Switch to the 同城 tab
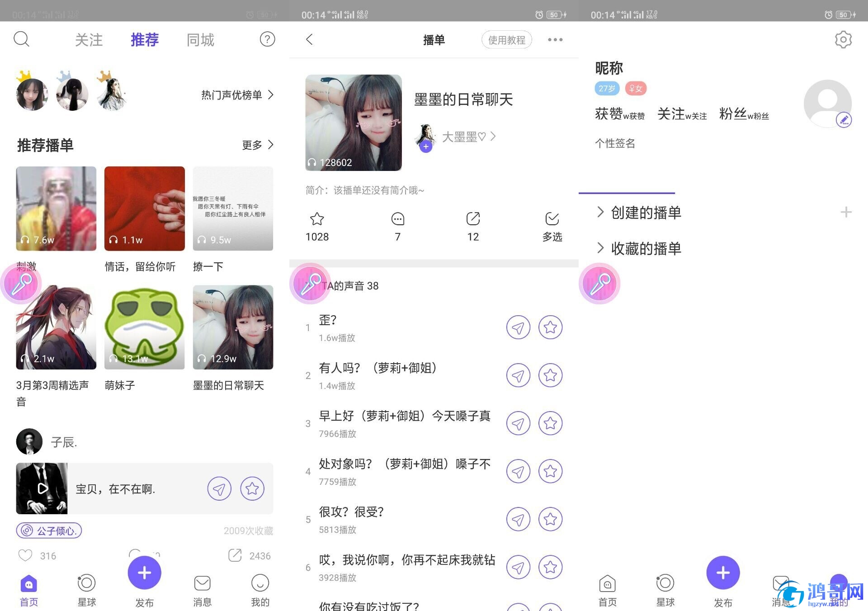 (x=200, y=40)
